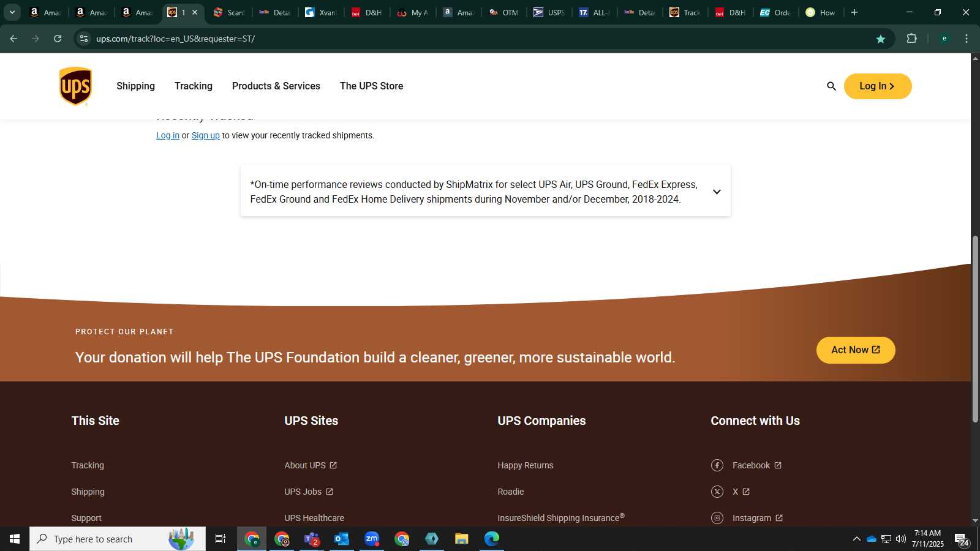Open the Tracking menu in header
This screenshot has width=980, height=551.
click(x=194, y=86)
